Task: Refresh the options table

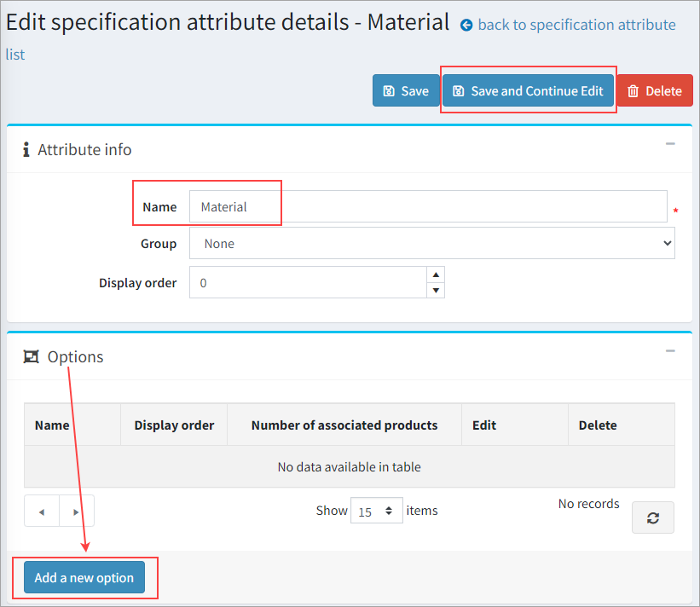Action: [652, 517]
